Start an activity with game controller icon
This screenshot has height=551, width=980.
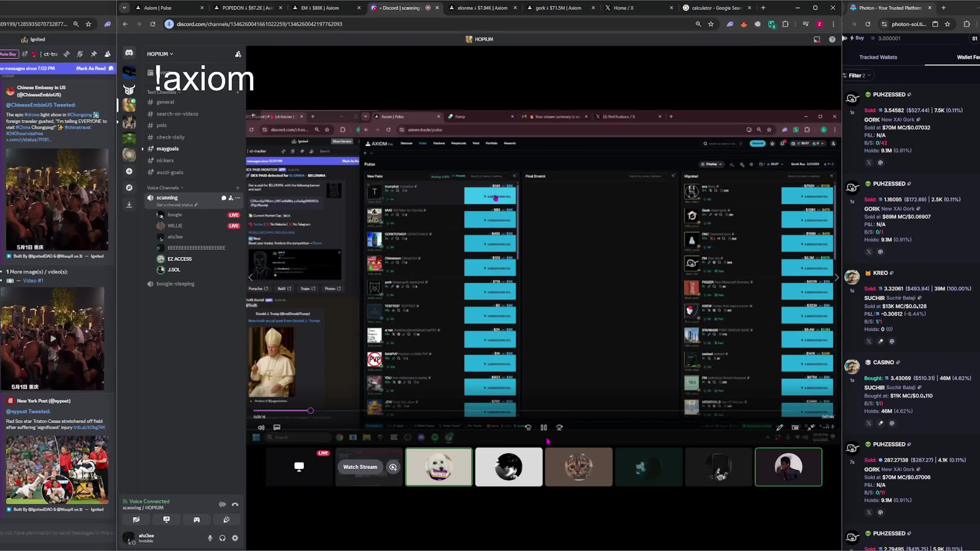click(196, 520)
